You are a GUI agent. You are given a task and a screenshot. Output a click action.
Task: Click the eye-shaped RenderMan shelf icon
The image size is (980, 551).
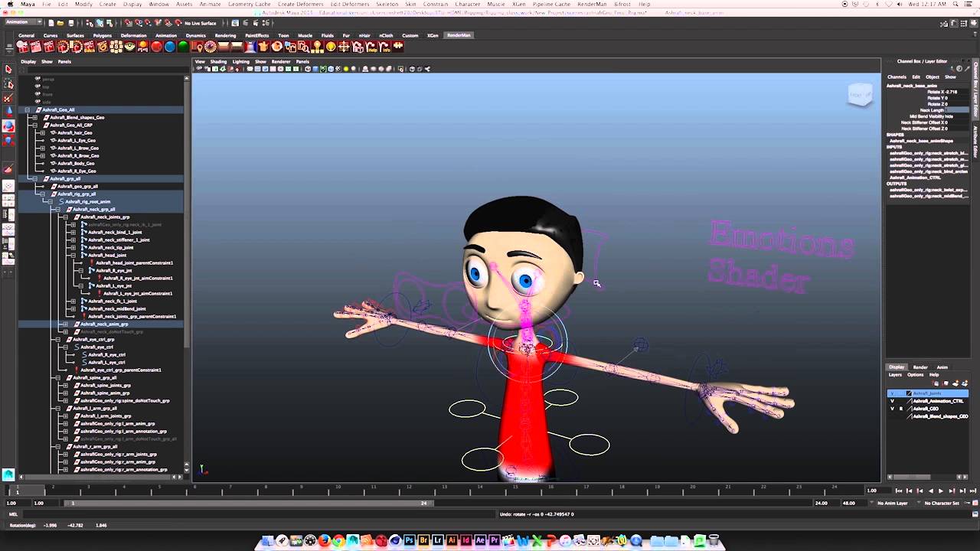click(x=129, y=47)
